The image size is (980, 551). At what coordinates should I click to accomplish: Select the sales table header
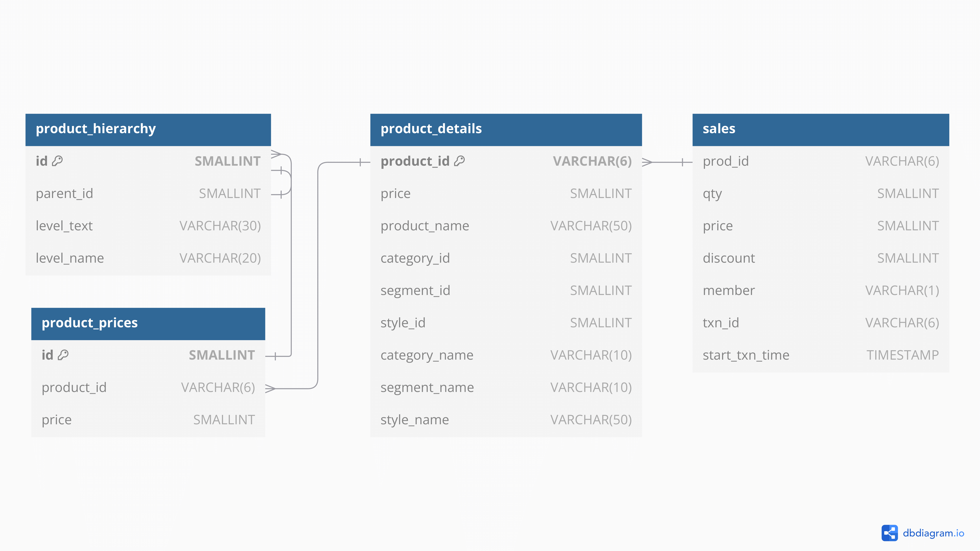(x=820, y=129)
